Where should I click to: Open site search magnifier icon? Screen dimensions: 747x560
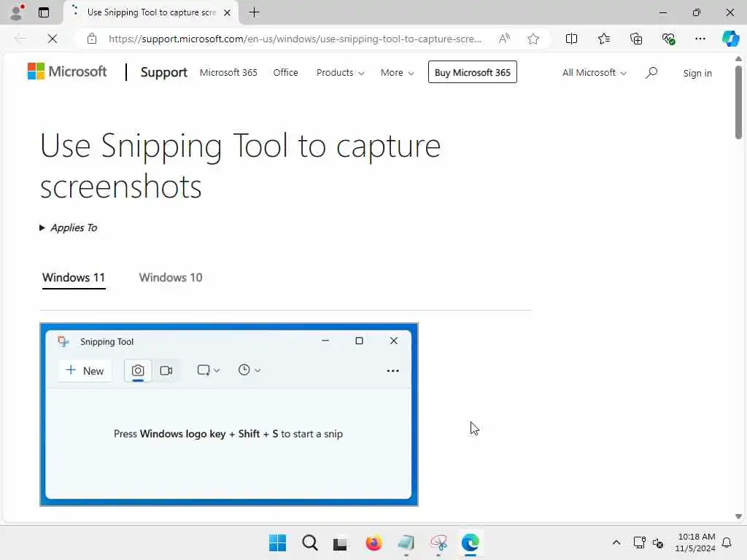[x=651, y=72]
